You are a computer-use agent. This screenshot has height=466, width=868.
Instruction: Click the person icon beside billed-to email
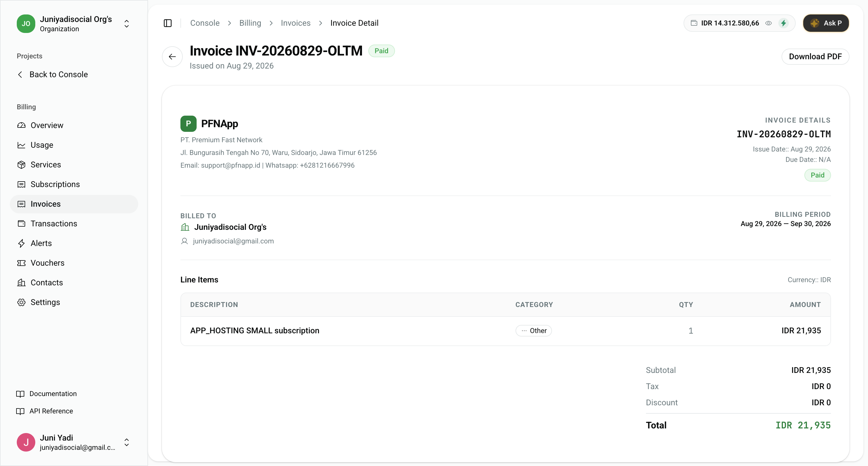tap(184, 241)
